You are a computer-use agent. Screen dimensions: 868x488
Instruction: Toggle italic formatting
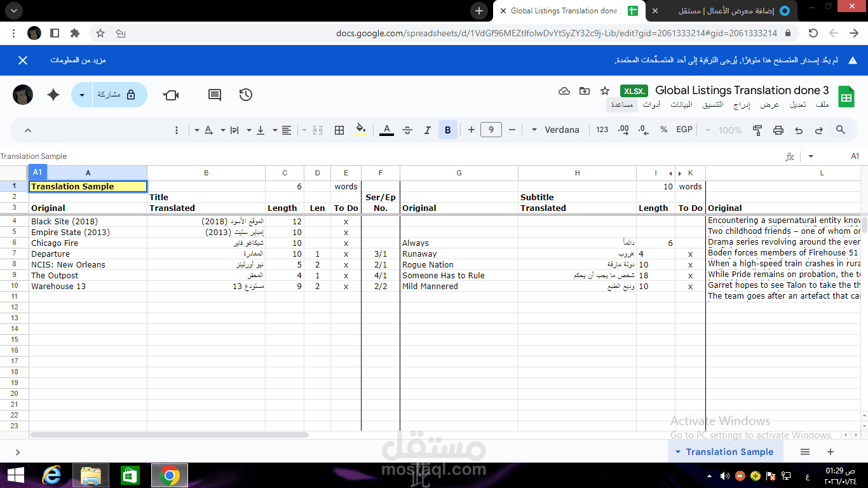click(x=428, y=130)
